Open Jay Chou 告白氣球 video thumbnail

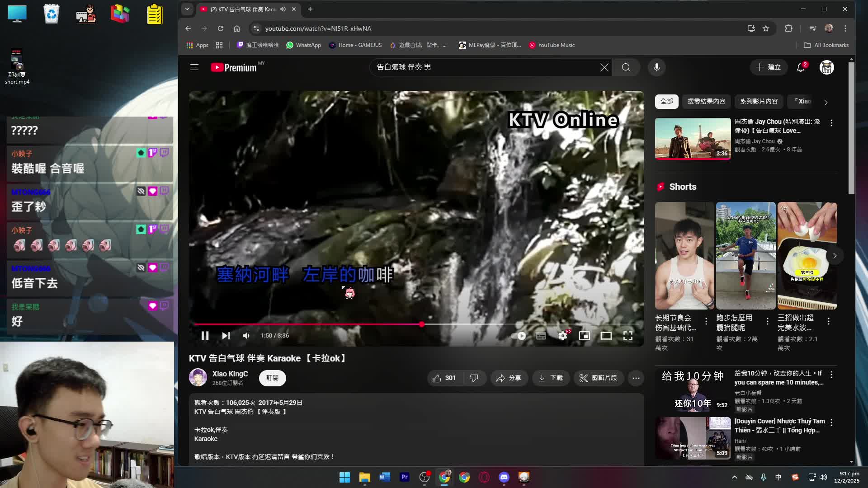[x=693, y=139]
